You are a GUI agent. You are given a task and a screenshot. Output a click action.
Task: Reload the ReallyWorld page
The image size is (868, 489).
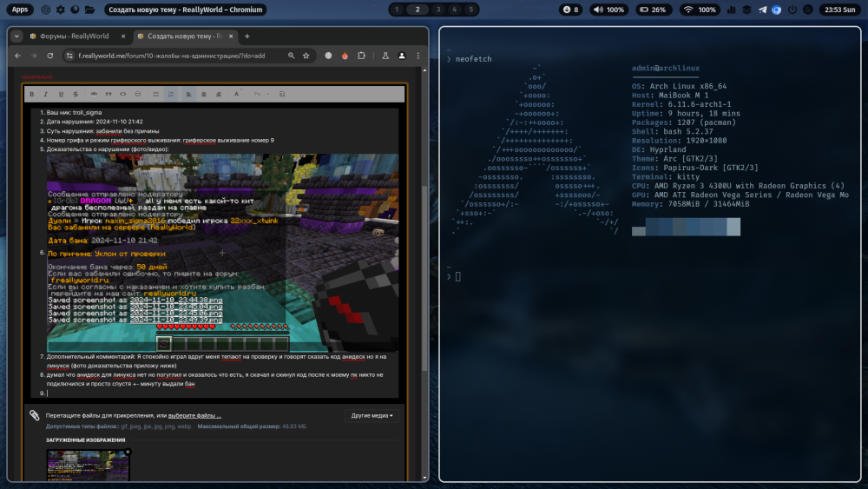(x=49, y=56)
